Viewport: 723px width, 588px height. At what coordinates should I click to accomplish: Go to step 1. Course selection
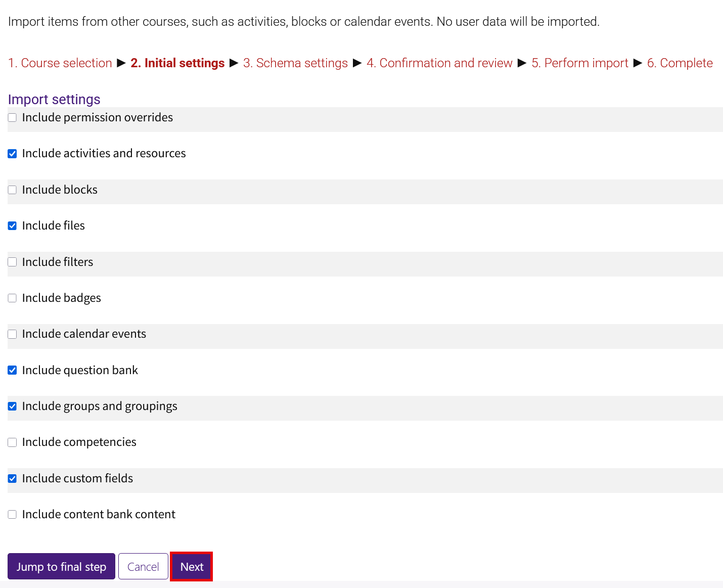60,63
